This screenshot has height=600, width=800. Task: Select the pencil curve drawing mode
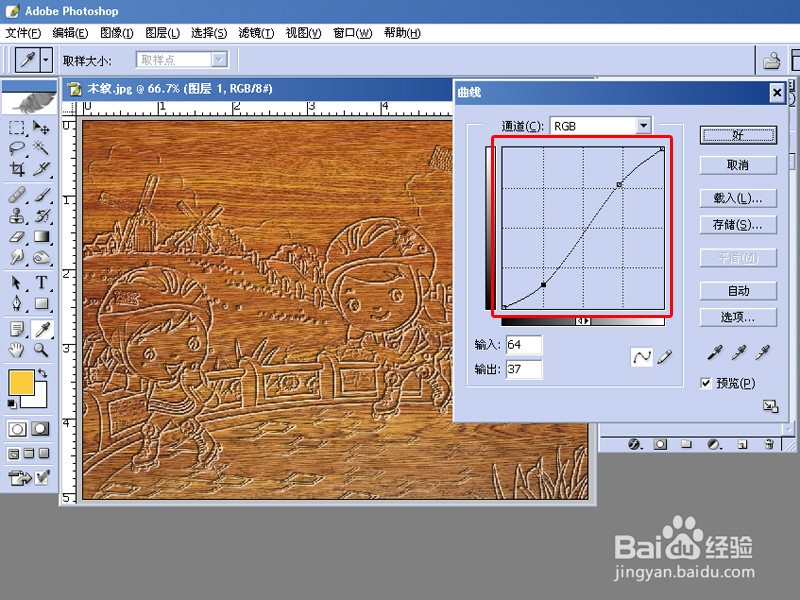pyautogui.click(x=664, y=357)
